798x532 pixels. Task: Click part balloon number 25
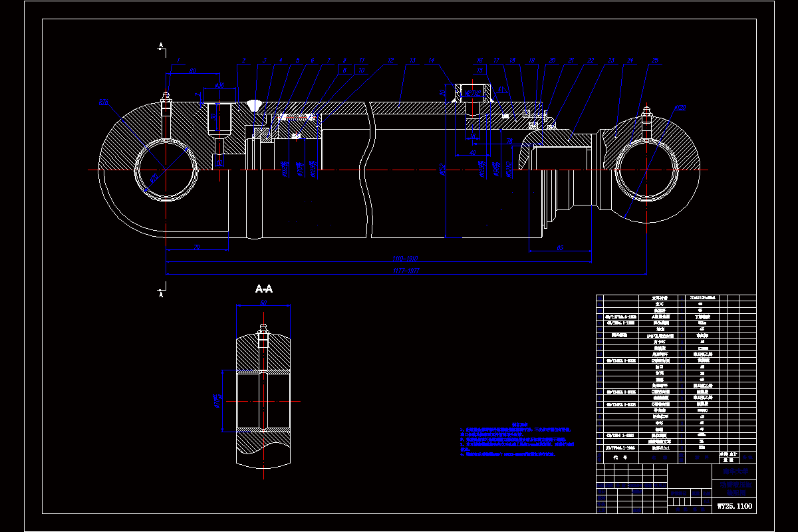click(655, 60)
